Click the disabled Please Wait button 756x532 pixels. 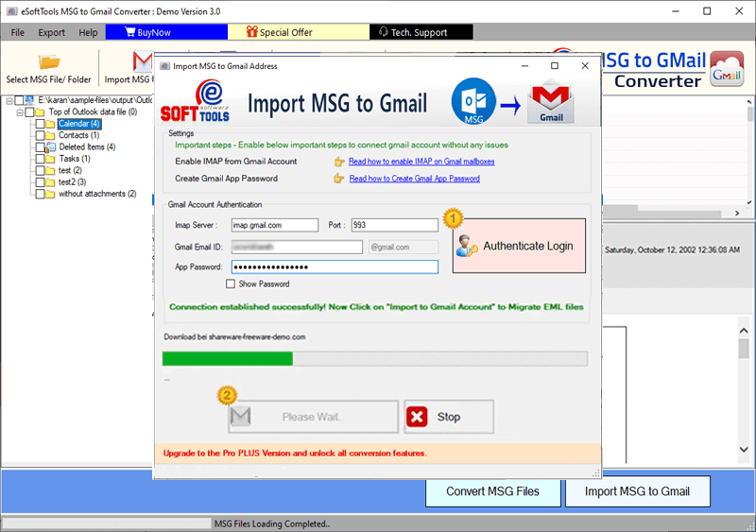point(314,417)
